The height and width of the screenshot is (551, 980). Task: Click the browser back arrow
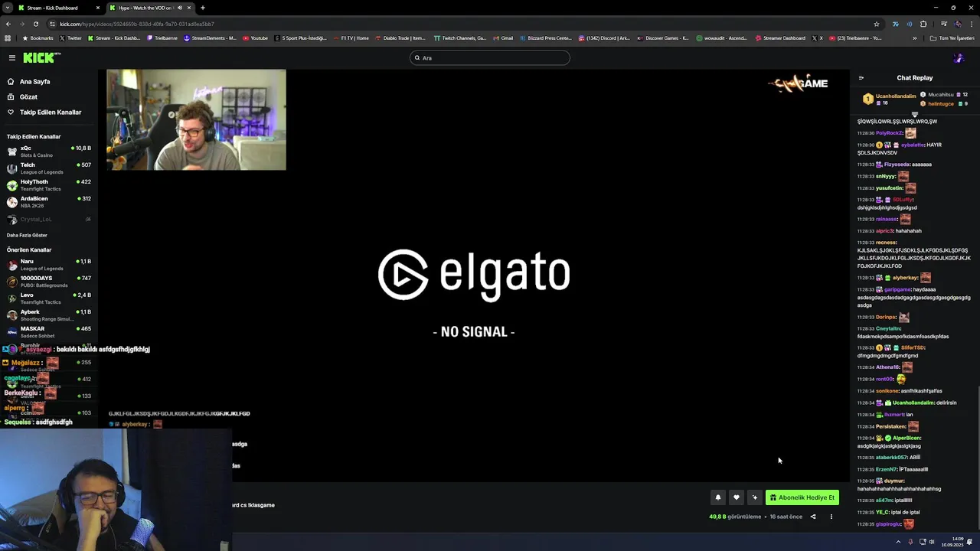[8, 24]
